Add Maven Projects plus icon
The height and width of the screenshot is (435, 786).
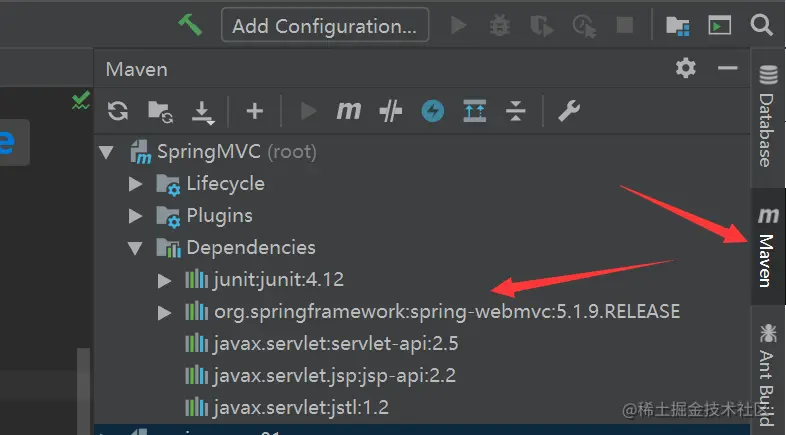[255, 111]
